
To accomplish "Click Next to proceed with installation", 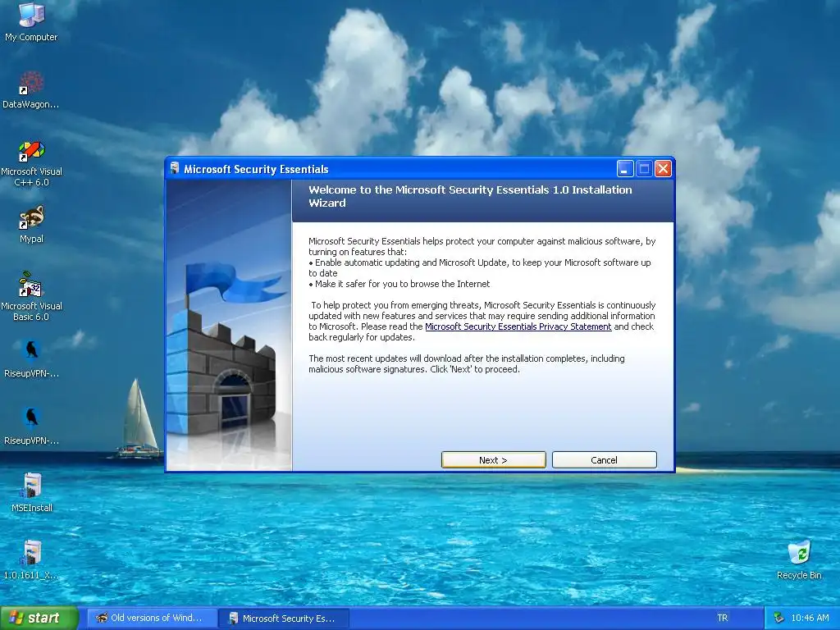I will [x=493, y=460].
